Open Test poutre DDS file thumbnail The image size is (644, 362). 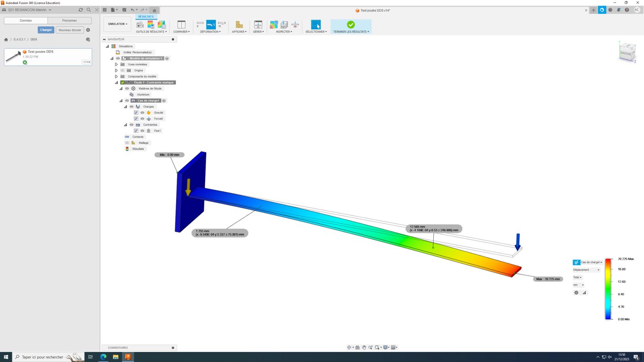[x=13, y=57]
